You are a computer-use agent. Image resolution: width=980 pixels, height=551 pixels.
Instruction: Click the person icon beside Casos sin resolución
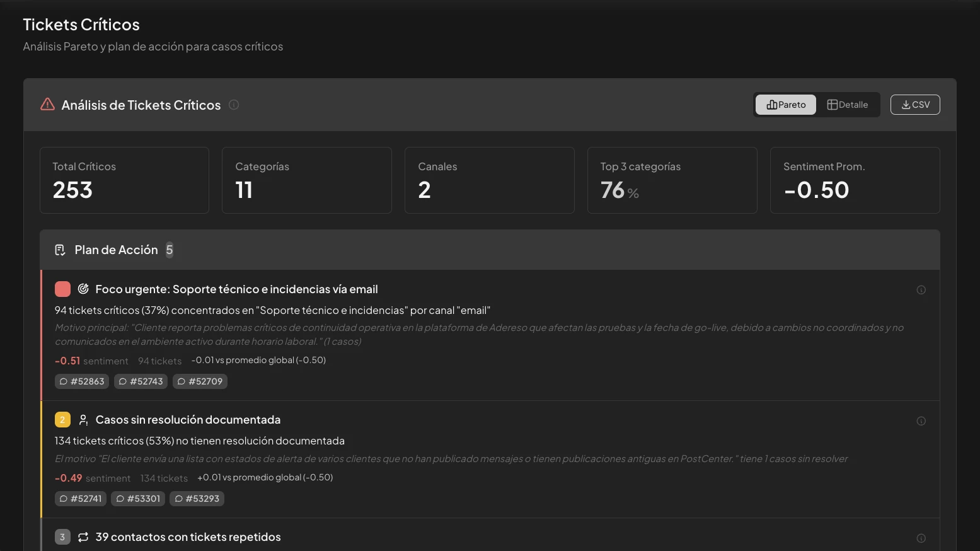point(83,420)
